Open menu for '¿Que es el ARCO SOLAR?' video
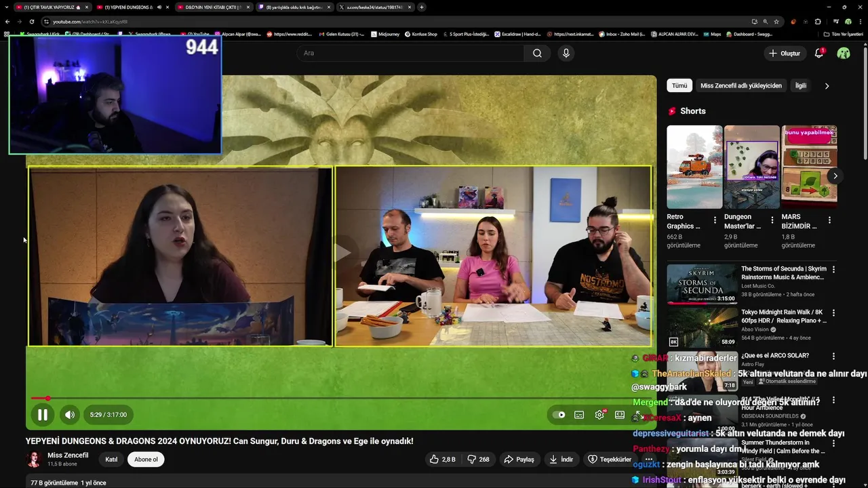The width and height of the screenshot is (868, 488). [833, 356]
